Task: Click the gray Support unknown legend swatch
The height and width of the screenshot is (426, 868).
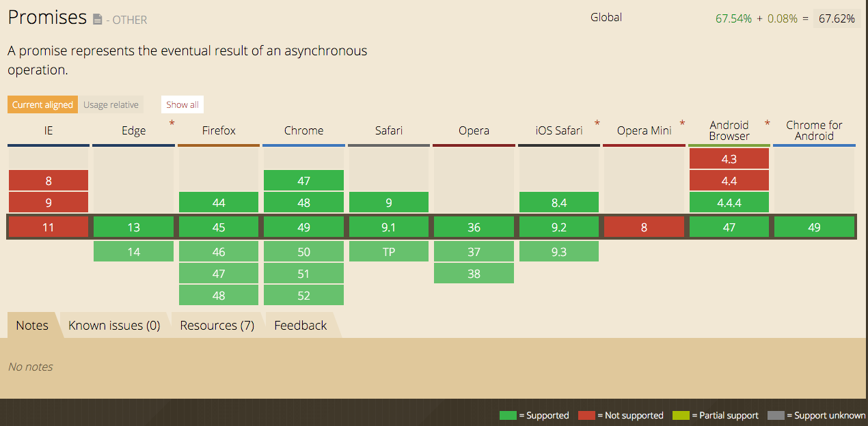Action: (776, 415)
